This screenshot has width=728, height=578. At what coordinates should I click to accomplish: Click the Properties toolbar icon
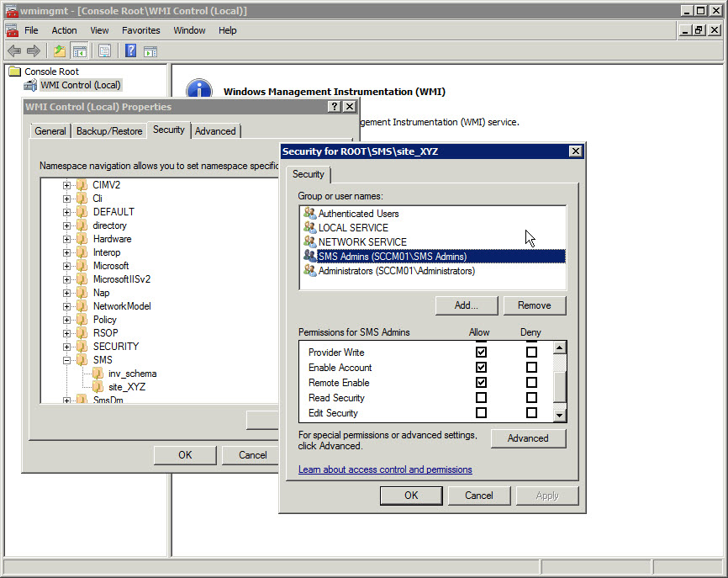[x=104, y=51]
